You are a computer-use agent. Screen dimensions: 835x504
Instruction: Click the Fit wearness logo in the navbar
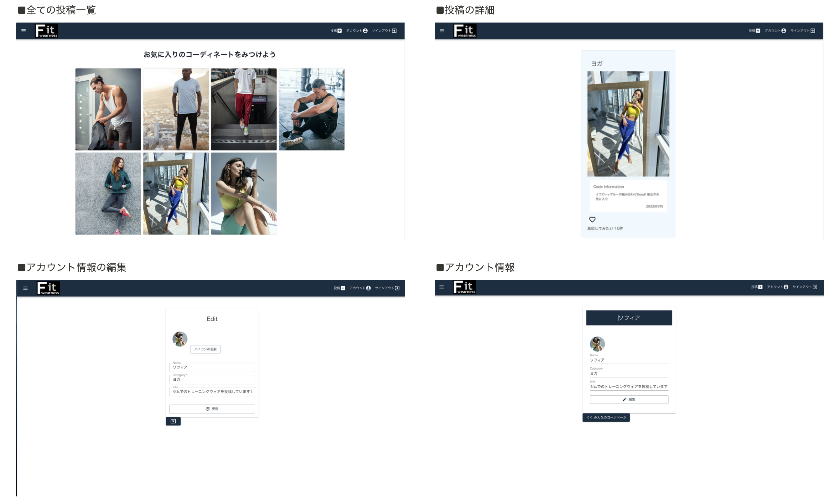[47, 31]
